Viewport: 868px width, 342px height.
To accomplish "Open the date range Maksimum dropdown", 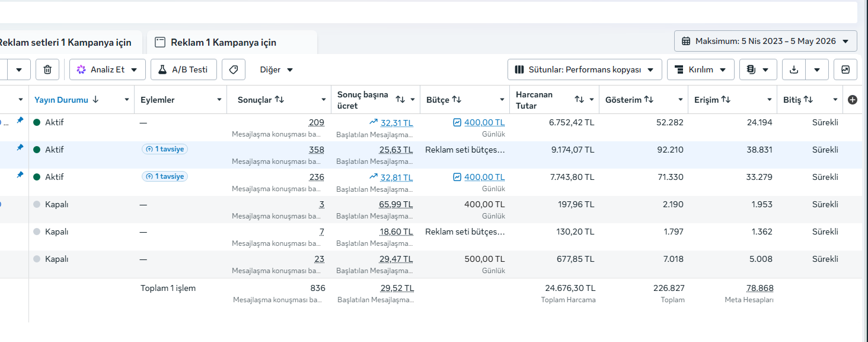I will tap(765, 41).
